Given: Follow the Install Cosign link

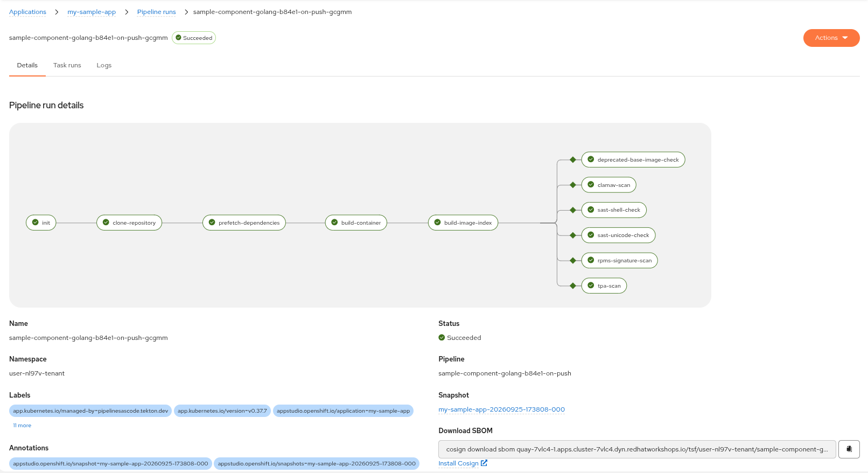Looking at the screenshot, I should coord(458,463).
